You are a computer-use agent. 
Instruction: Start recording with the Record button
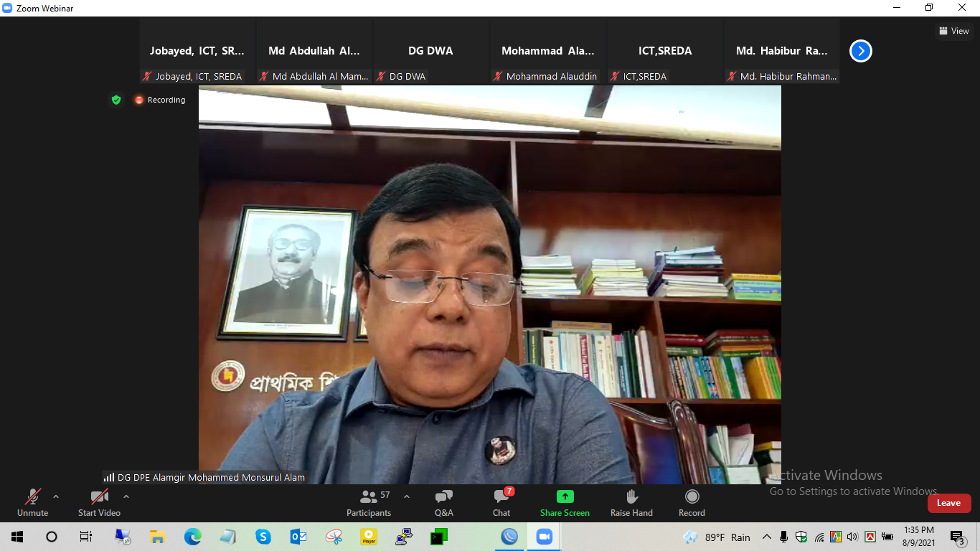point(692,502)
